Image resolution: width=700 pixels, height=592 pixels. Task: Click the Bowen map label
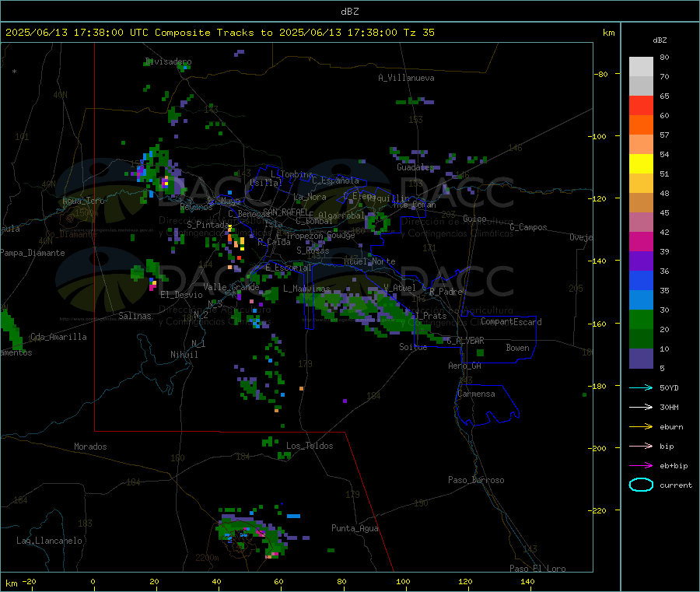tap(517, 348)
